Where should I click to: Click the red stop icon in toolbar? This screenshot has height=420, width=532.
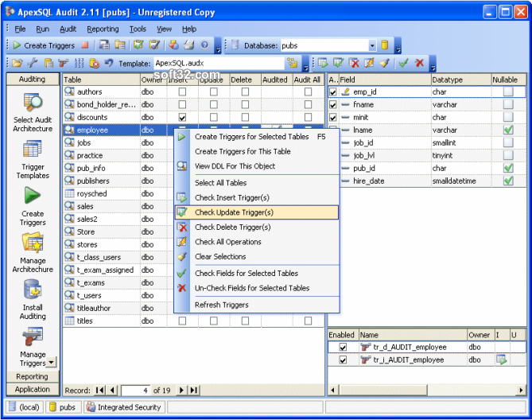coord(85,45)
